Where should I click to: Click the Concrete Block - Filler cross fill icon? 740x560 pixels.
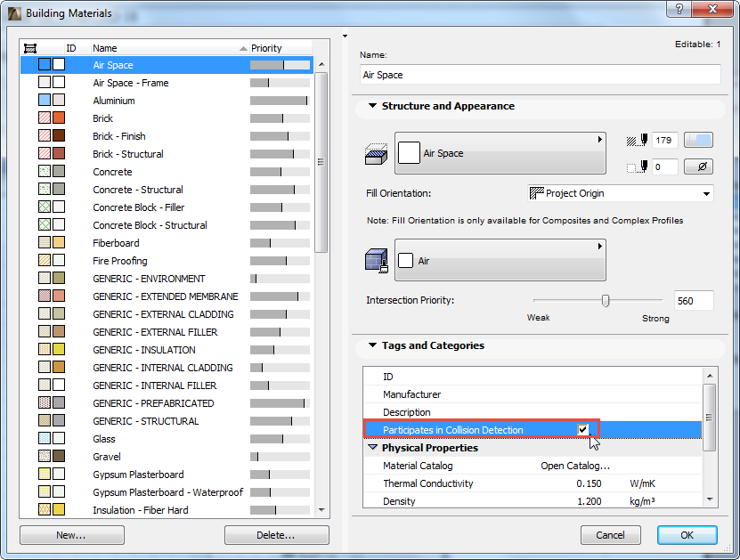coord(45,207)
